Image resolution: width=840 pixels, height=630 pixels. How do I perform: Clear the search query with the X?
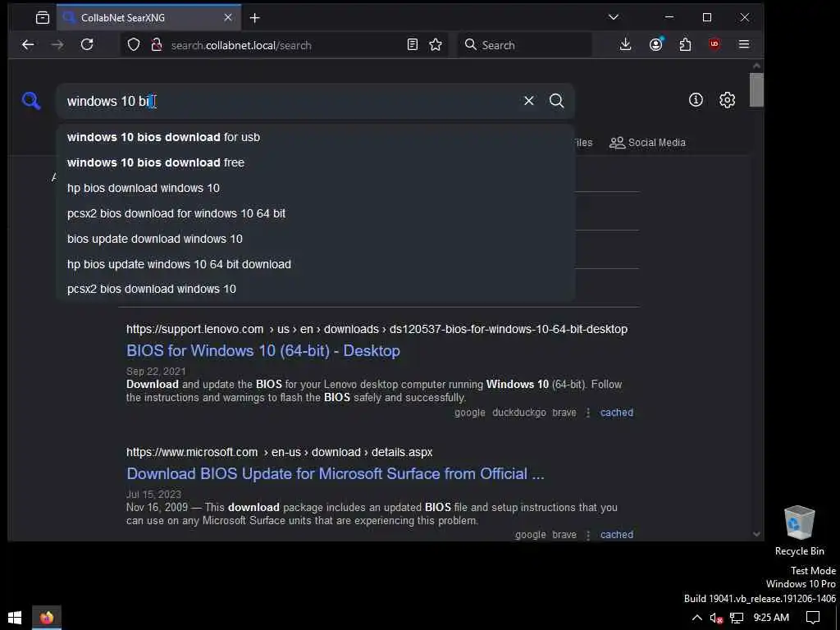pos(529,101)
